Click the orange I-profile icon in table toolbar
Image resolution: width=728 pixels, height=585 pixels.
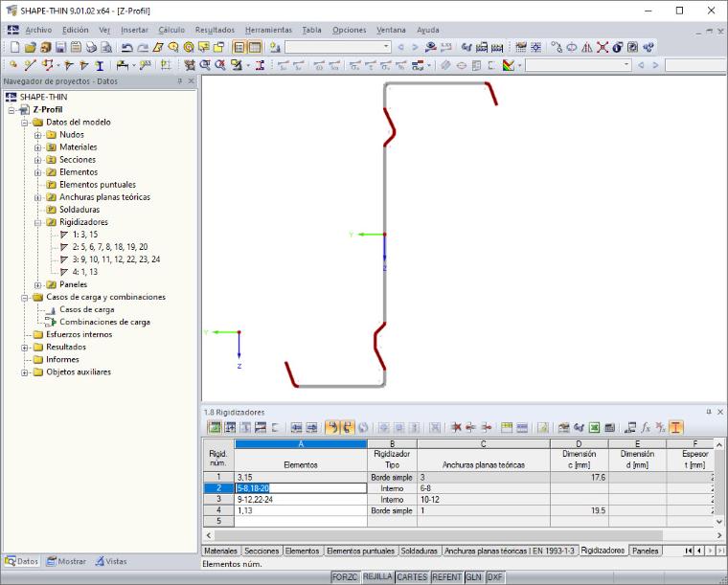tap(675, 428)
